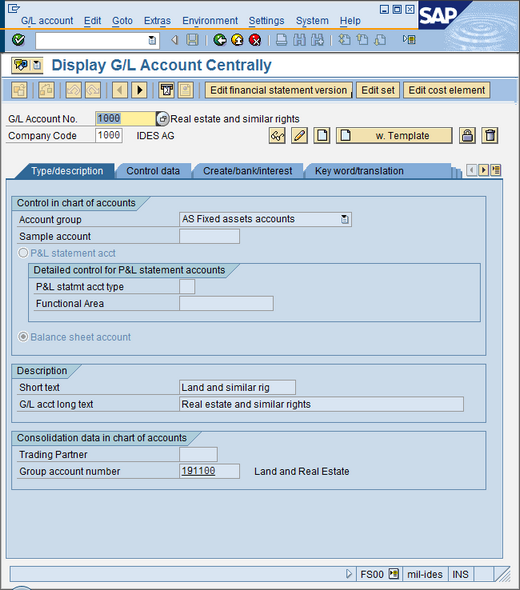Open the Environment menu

pyautogui.click(x=210, y=20)
